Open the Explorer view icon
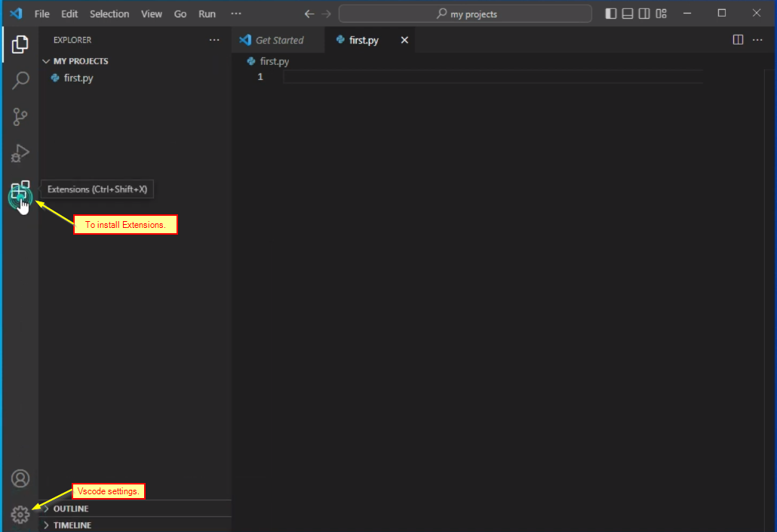Viewport: 777px width, 532px height. (x=20, y=44)
